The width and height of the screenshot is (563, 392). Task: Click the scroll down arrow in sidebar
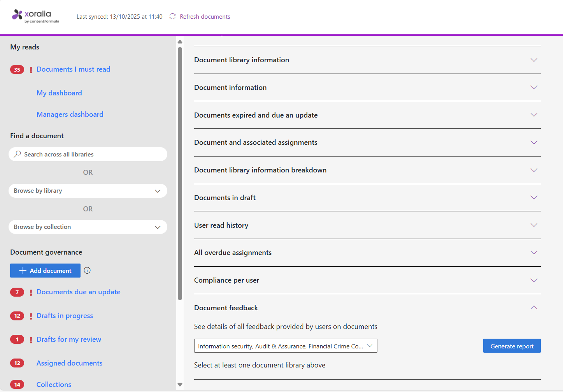pos(180,385)
